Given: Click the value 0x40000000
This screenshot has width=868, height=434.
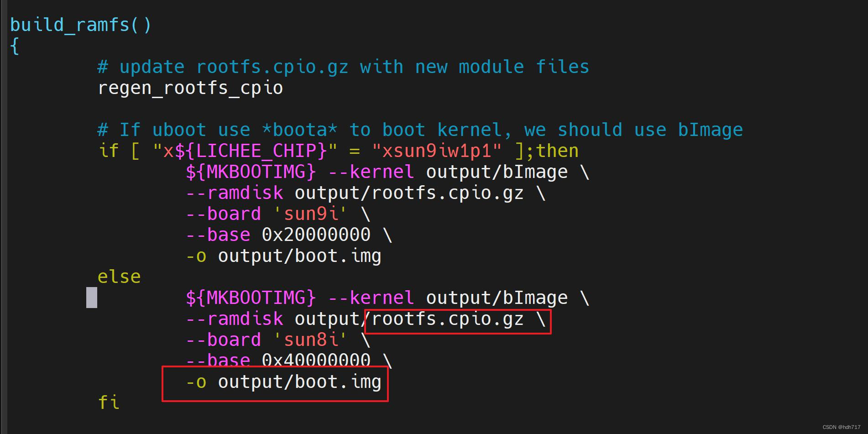Looking at the screenshot, I should tap(316, 360).
